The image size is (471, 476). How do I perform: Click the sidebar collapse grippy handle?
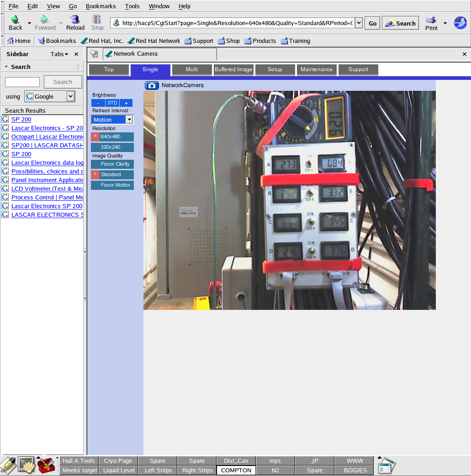(85, 275)
